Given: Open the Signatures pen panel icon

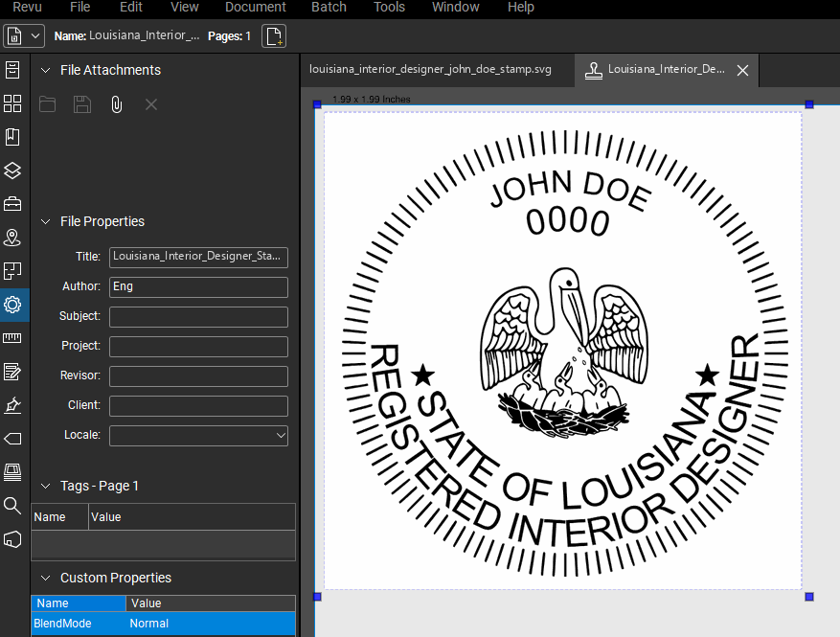Looking at the screenshot, I should 12,405.
